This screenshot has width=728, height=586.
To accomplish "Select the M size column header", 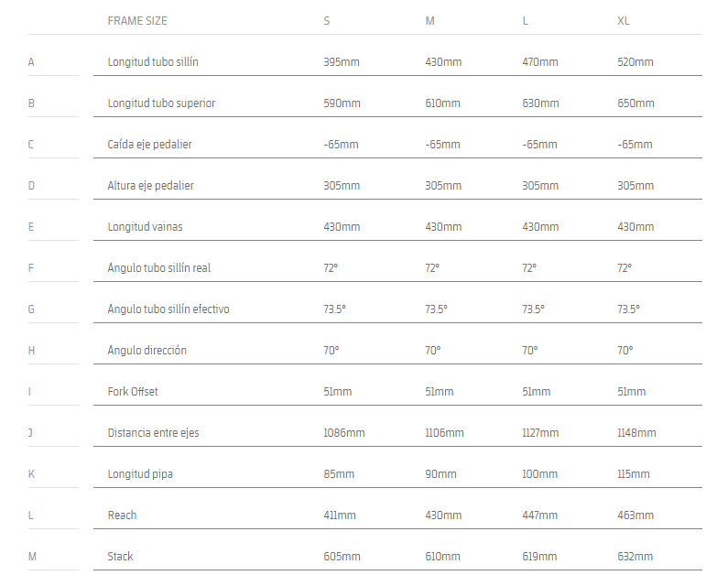I will 429,20.
